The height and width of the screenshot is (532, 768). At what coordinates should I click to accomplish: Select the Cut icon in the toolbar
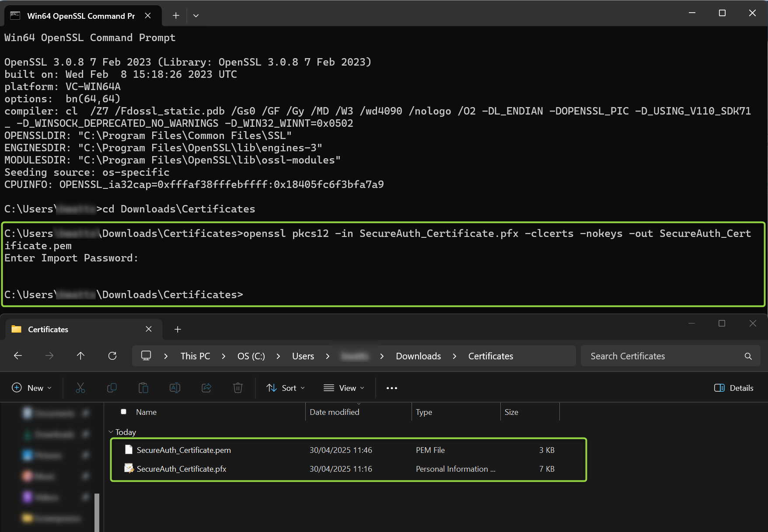pyautogui.click(x=80, y=388)
